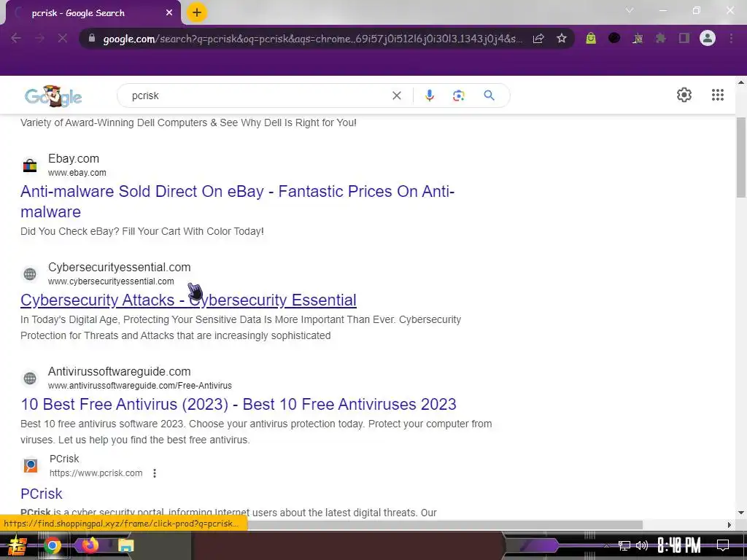Start voice search with microphone icon
Screen dimensions: 747x560
(429, 96)
